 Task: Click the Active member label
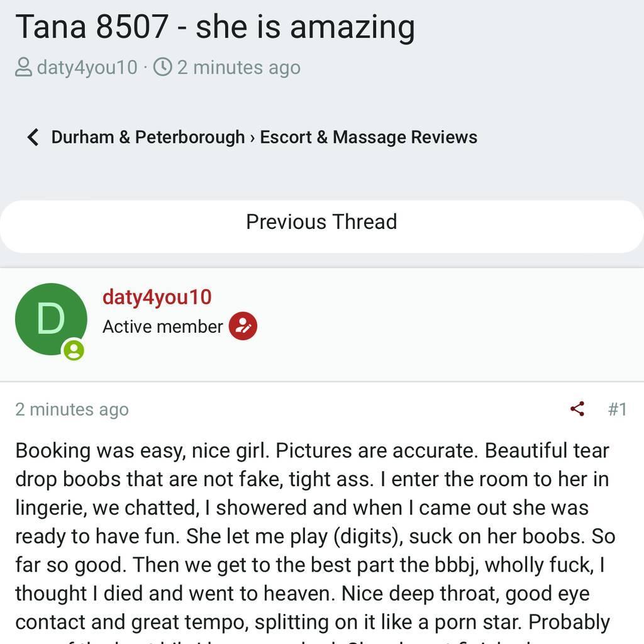[162, 326]
